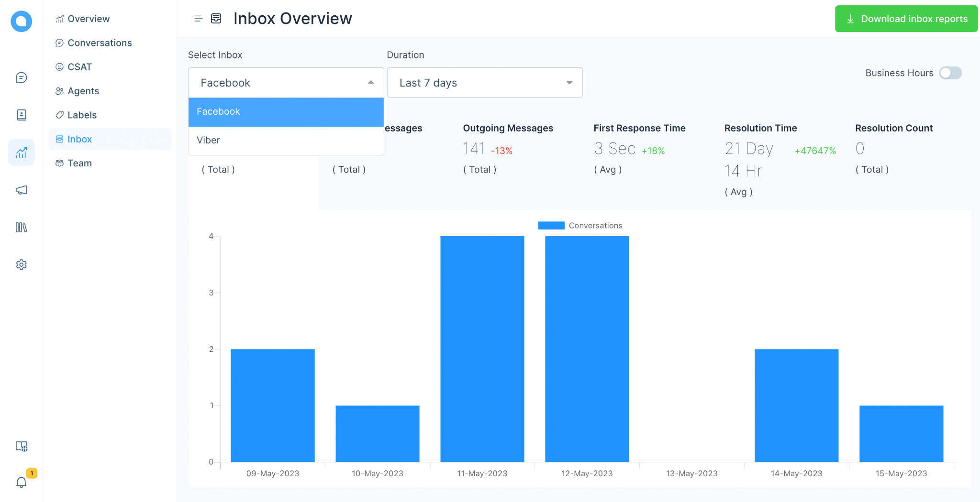Click the 10-May-2023 chart bar
The height and width of the screenshot is (502, 980).
(378, 434)
